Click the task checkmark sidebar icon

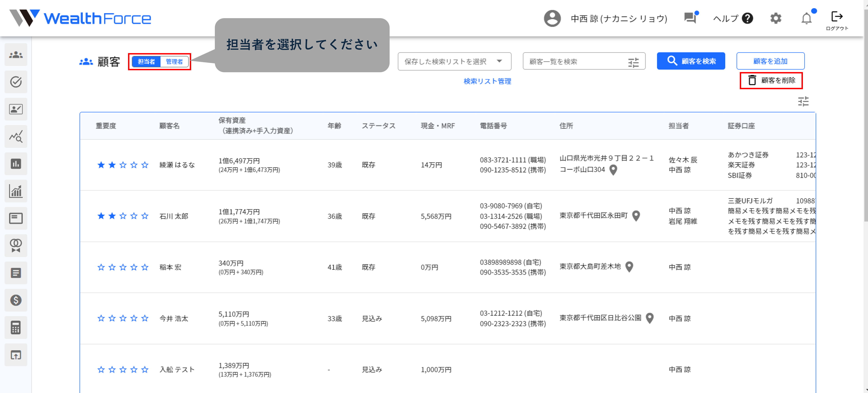[x=16, y=82]
